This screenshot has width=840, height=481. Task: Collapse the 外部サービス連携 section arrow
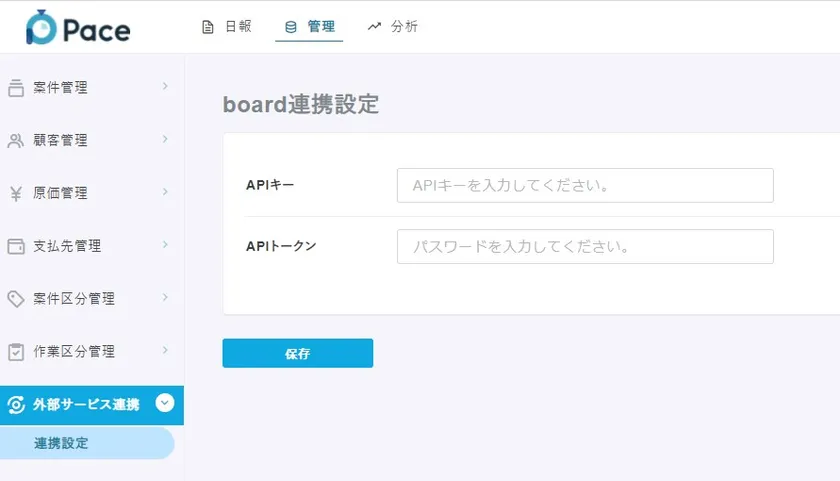coord(165,403)
